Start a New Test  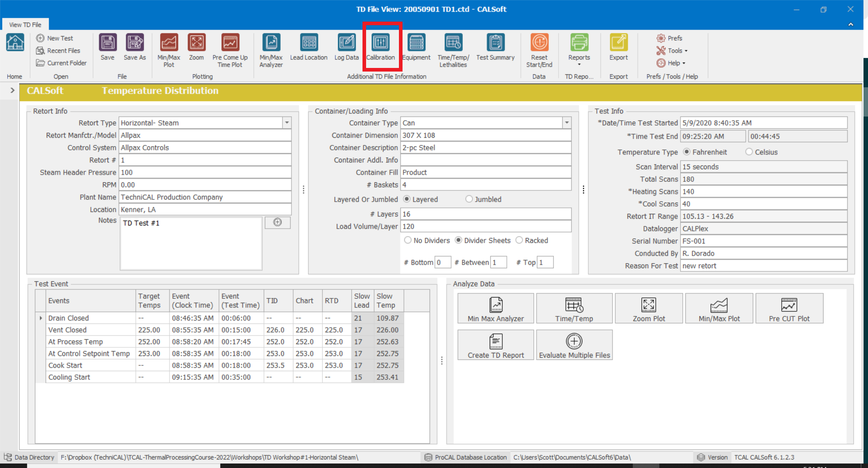coord(54,38)
